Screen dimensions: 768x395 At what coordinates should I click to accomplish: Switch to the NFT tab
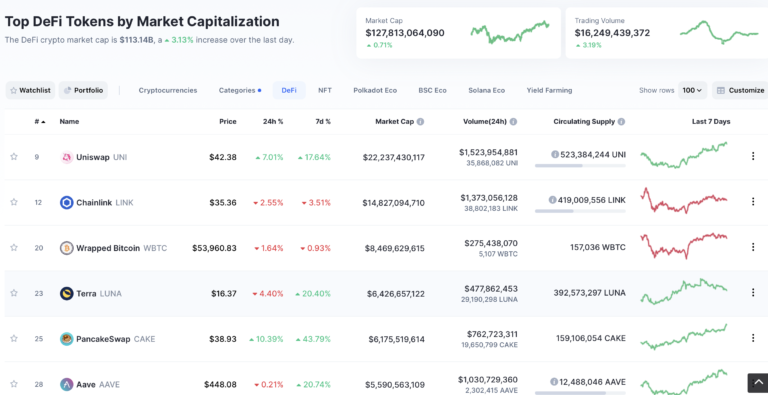325,90
